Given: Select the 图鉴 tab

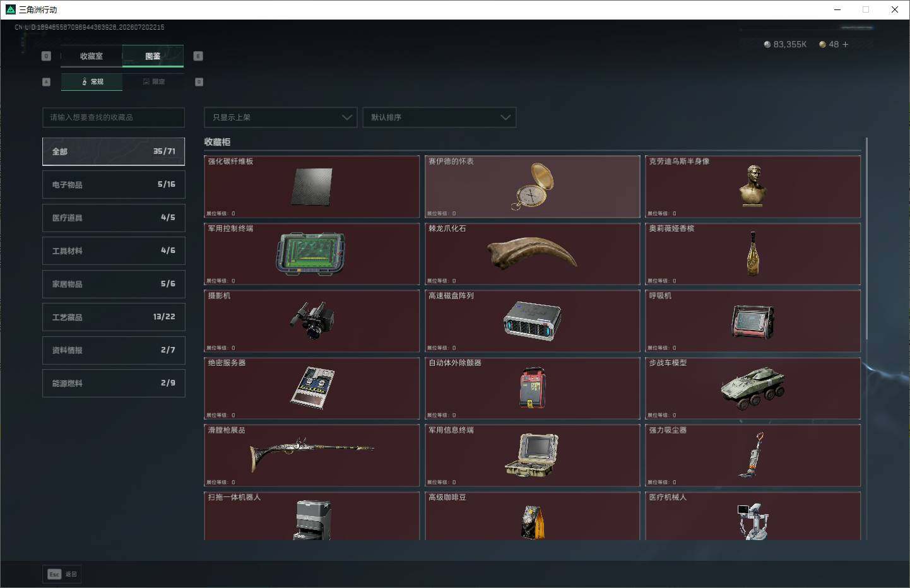Looking at the screenshot, I should [x=153, y=56].
